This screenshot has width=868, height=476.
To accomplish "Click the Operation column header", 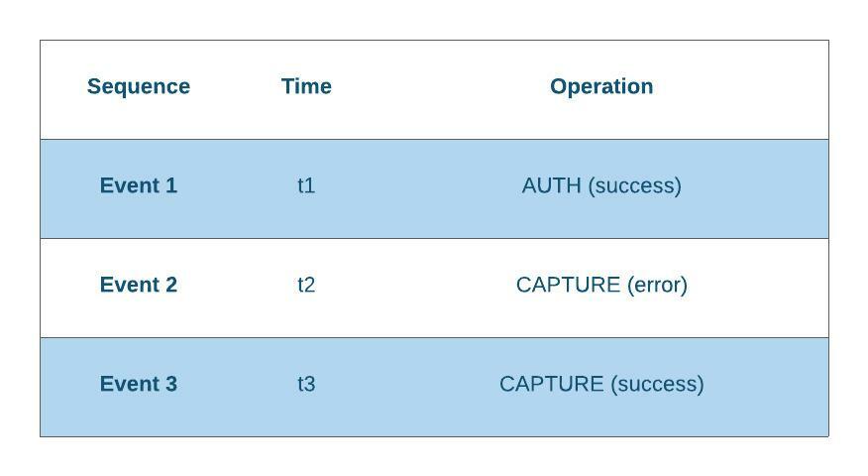I will pyautogui.click(x=601, y=86).
